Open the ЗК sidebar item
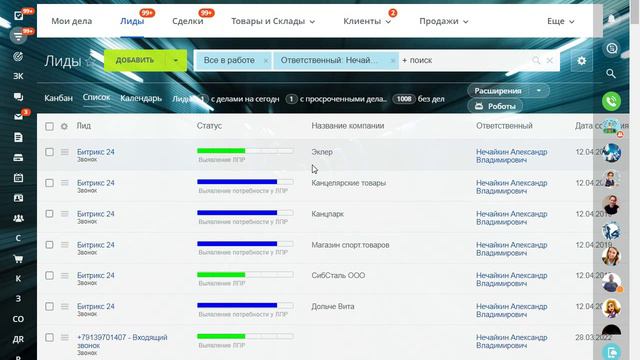640x360 pixels. [18, 76]
